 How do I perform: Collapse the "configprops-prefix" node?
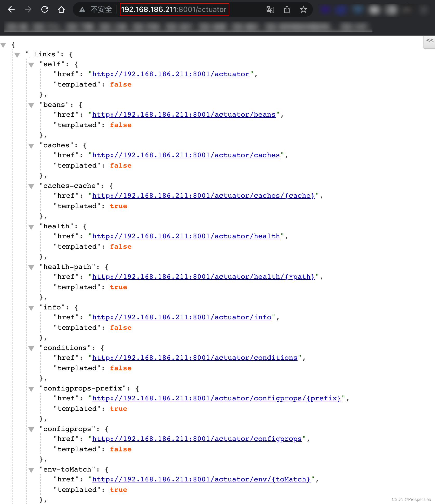[31, 389]
